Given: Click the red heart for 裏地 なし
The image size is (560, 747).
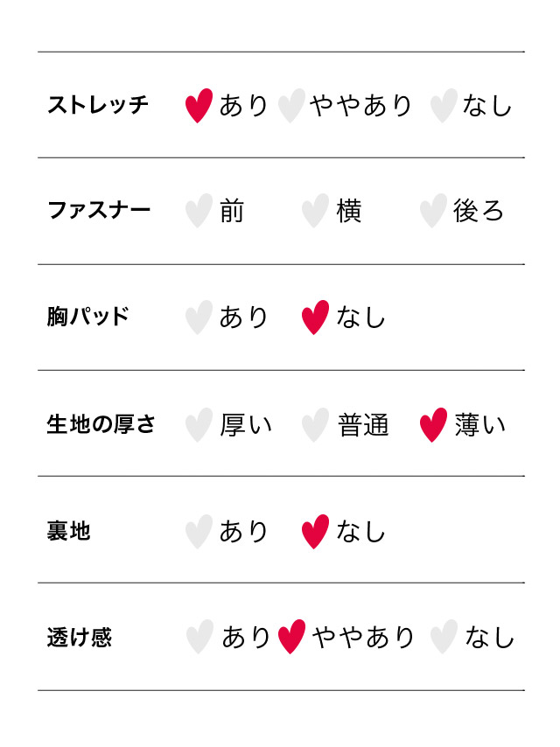Looking at the screenshot, I should pos(315,532).
